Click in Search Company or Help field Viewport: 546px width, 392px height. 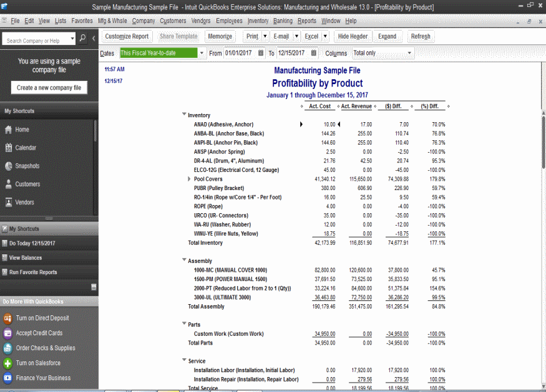coord(36,41)
